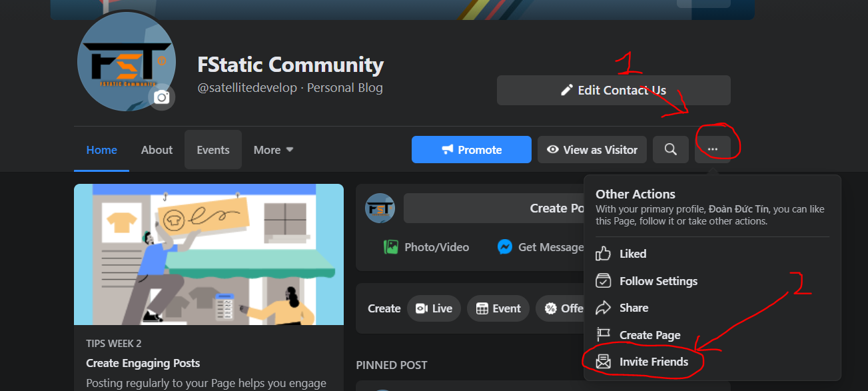Image resolution: width=868 pixels, height=391 pixels.
Task: Click the Other Actions heading text
Action: (x=636, y=194)
